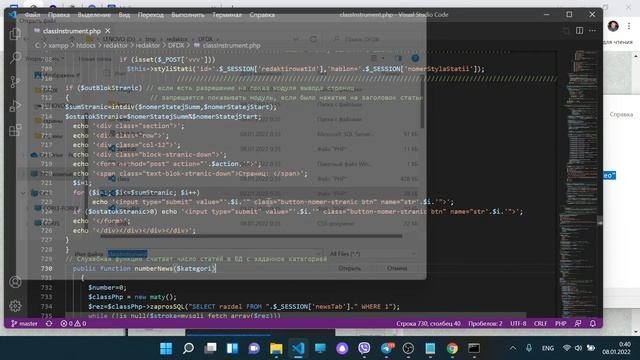Screen dimensions: 640x360
Task: Click line number 734 in gutter
Action: tap(46, 306)
